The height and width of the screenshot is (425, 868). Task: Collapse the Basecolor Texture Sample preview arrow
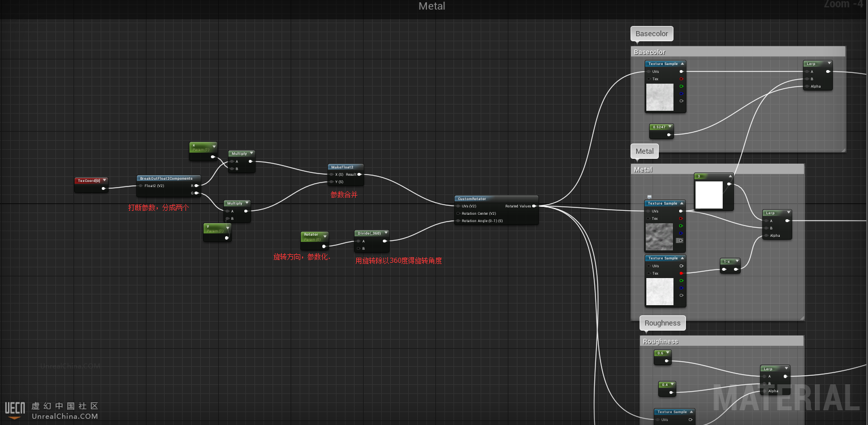click(683, 64)
